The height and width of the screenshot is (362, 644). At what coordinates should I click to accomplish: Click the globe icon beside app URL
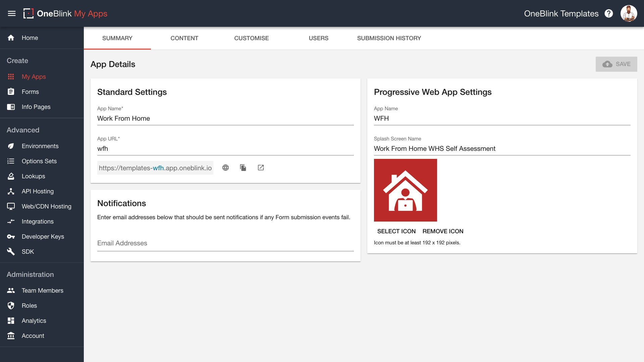225,168
